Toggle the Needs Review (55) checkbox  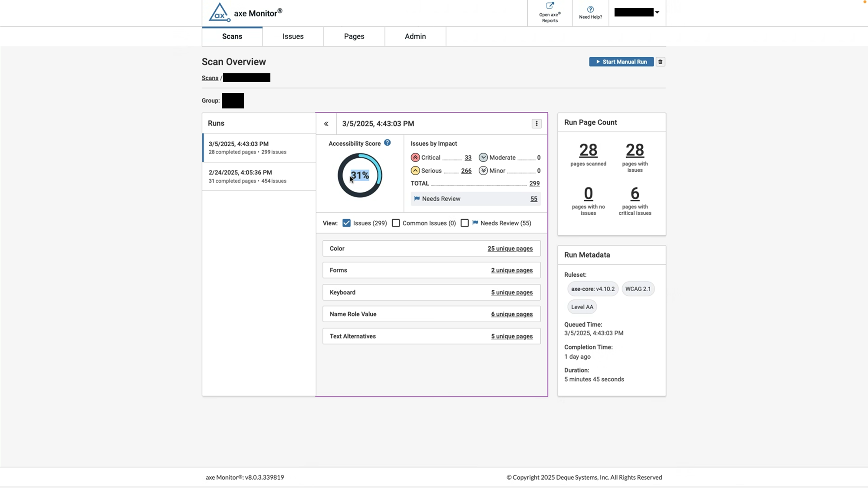(x=464, y=223)
